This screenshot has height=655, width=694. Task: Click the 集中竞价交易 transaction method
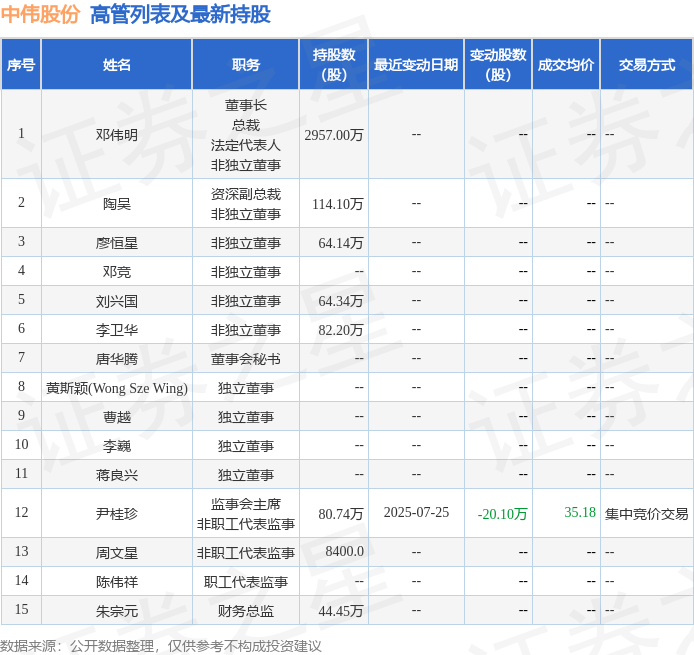point(647,513)
